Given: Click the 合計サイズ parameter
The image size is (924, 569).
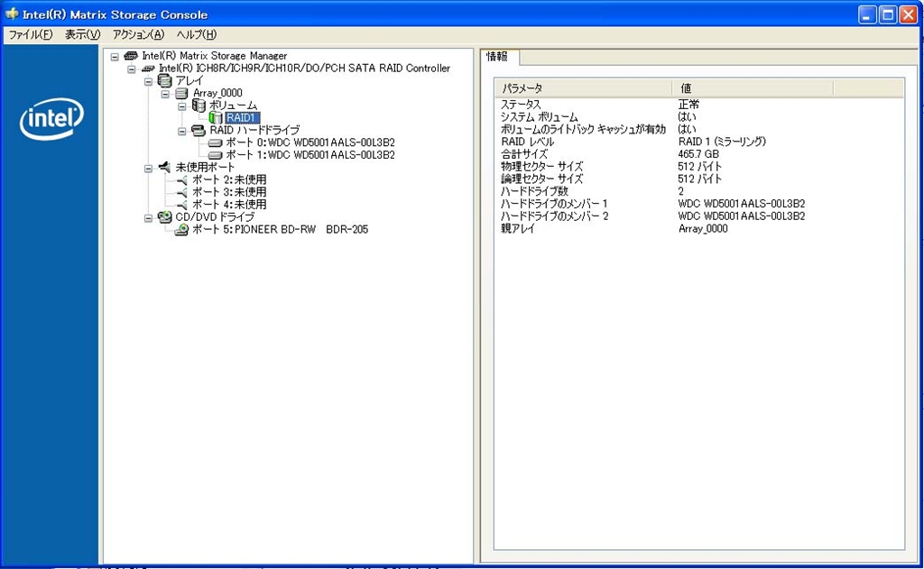Looking at the screenshot, I should tap(524, 153).
